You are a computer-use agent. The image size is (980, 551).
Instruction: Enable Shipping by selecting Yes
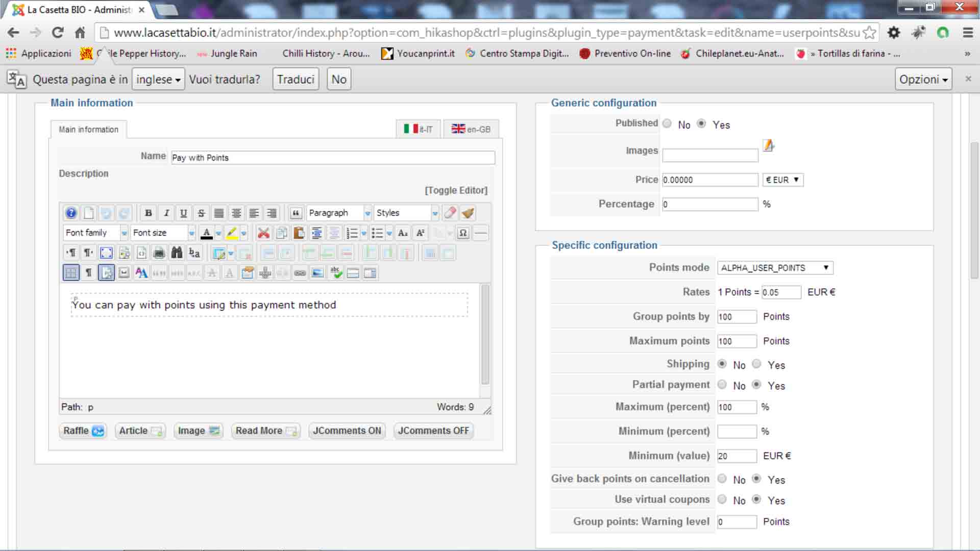[x=756, y=364]
